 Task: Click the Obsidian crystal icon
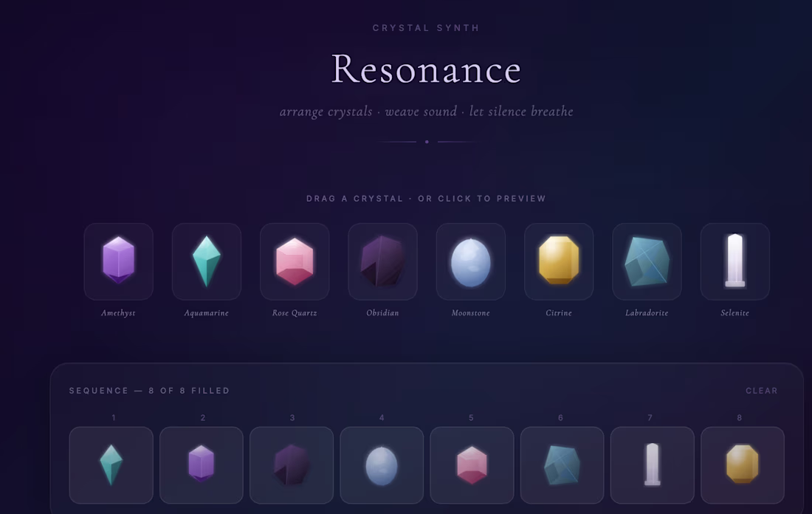382,261
